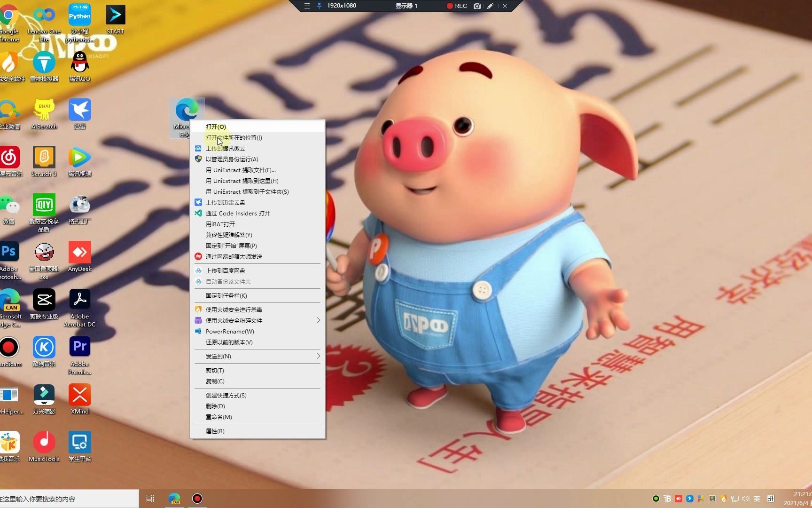The image size is (812, 508).
Task: Click the camera screenshot icon in recorder bar
Action: tap(477, 6)
